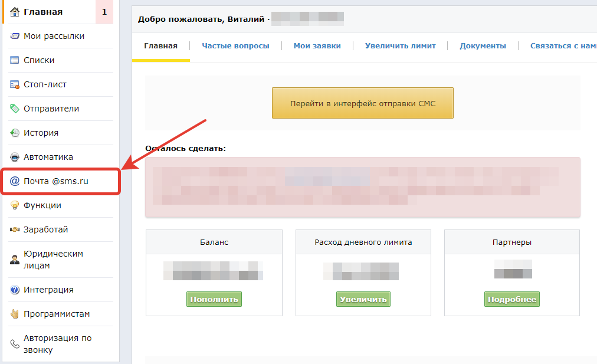Go to the Документы tab
597x364 pixels.
click(x=483, y=46)
